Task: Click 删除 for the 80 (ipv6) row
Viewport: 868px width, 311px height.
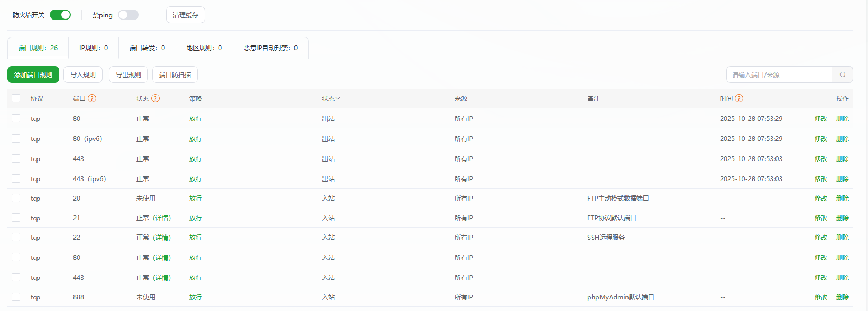Action: click(843, 139)
